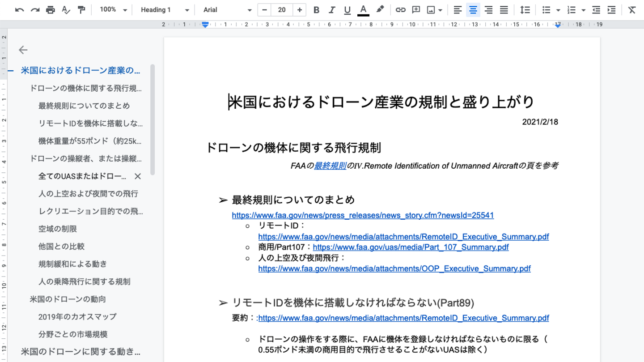This screenshot has height=362, width=644.
Task: Toggle italic formatting
Action: [331, 10]
